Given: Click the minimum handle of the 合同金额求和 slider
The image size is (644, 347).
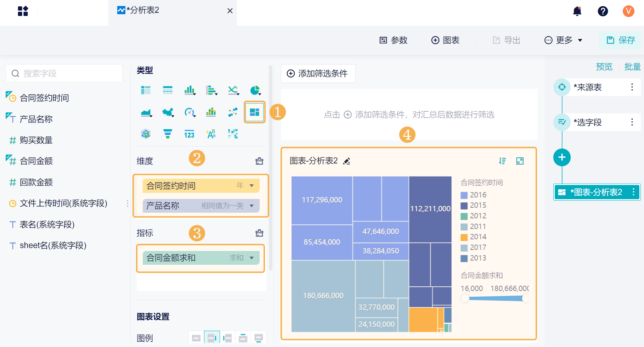Looking at the screenshot, I should point(465,298).
